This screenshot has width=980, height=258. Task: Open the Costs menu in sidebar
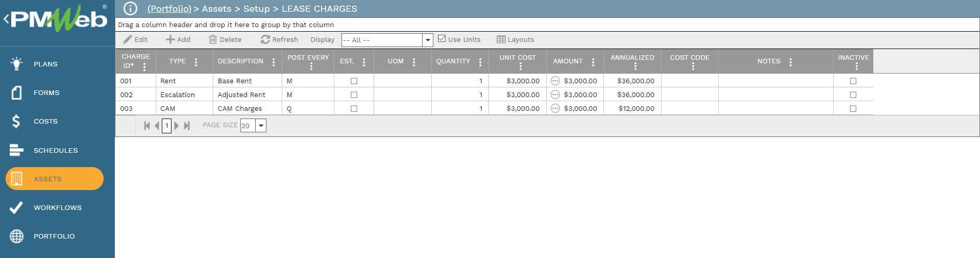point(45,121)
